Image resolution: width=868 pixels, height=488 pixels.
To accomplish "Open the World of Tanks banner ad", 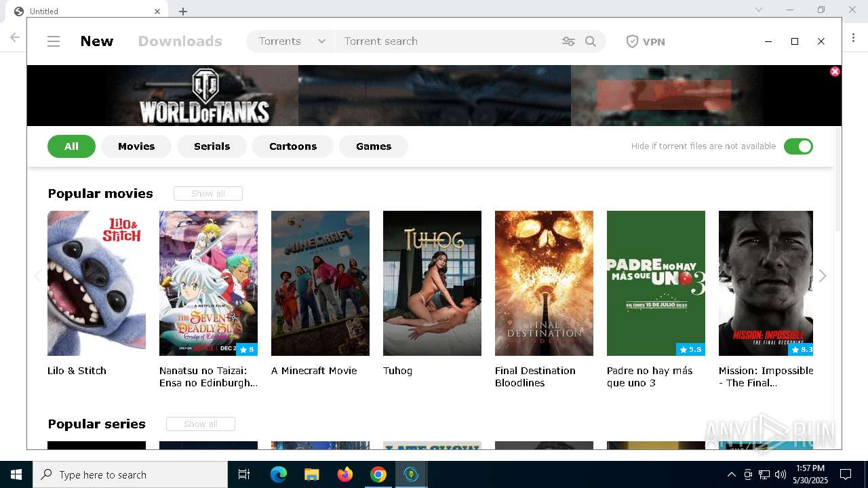I will 434,96.
